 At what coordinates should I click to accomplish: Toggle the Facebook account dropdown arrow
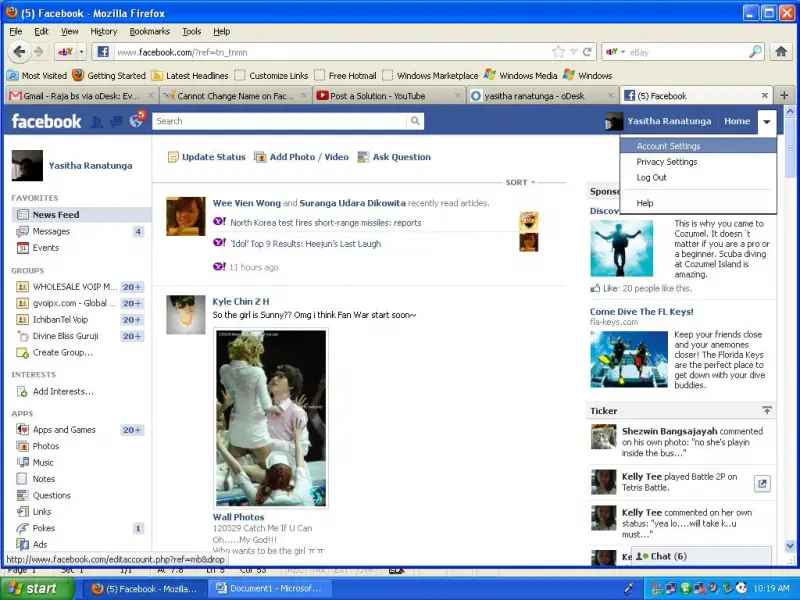pyautogui.click(x=766, y=121)
